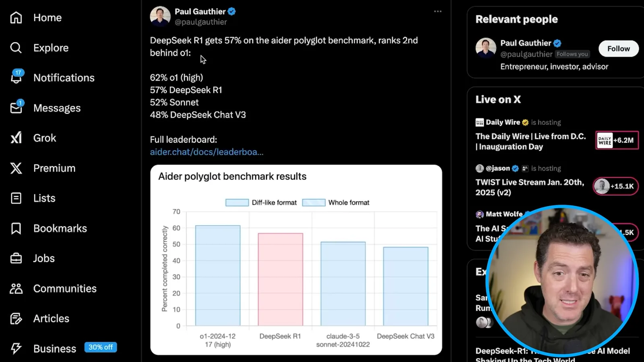The width and height of the screenshot is (644, 362).
Task: Click the Business lightning bolt icon
Action: (16, 348)
